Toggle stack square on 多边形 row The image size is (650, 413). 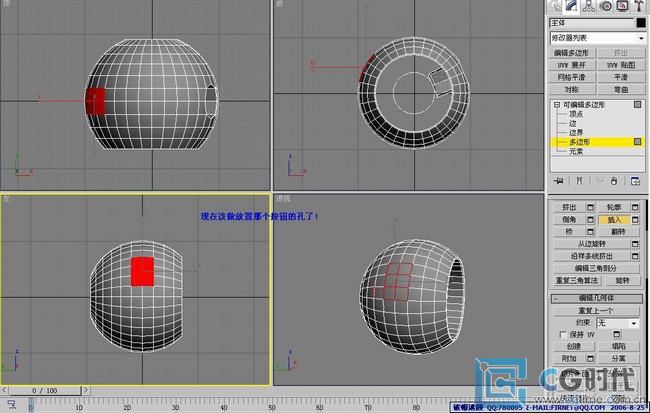(x=638, y=142)
